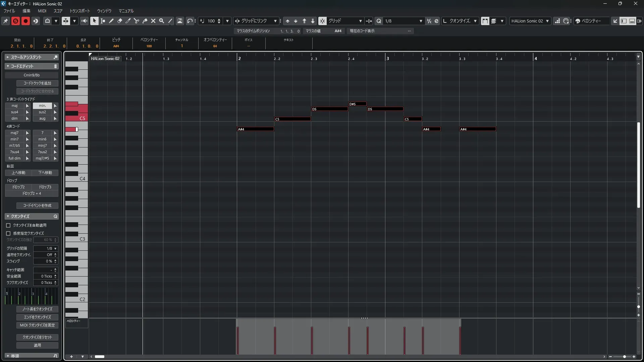Select the Mute X tool
The width and height of the screenshot is (644, 362).
tap(153, 21)
